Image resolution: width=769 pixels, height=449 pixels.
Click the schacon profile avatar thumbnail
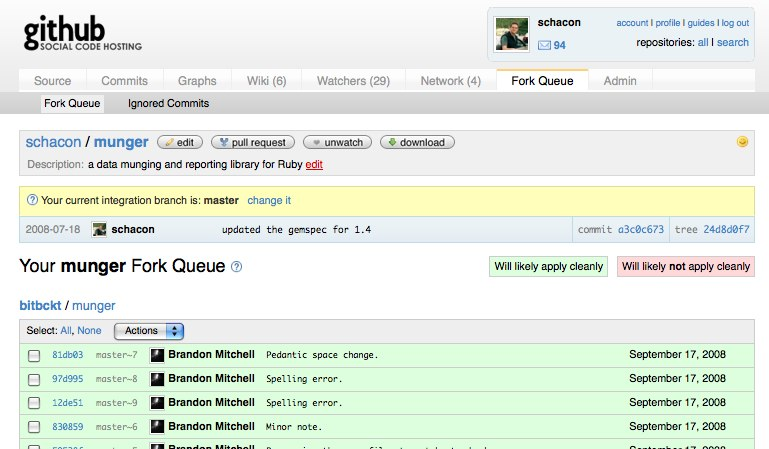point(512,34)
